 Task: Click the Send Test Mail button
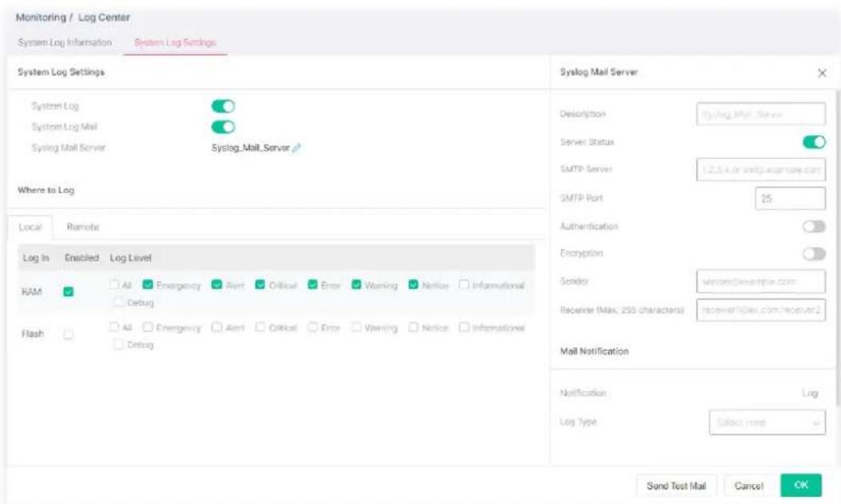[676, 486]
